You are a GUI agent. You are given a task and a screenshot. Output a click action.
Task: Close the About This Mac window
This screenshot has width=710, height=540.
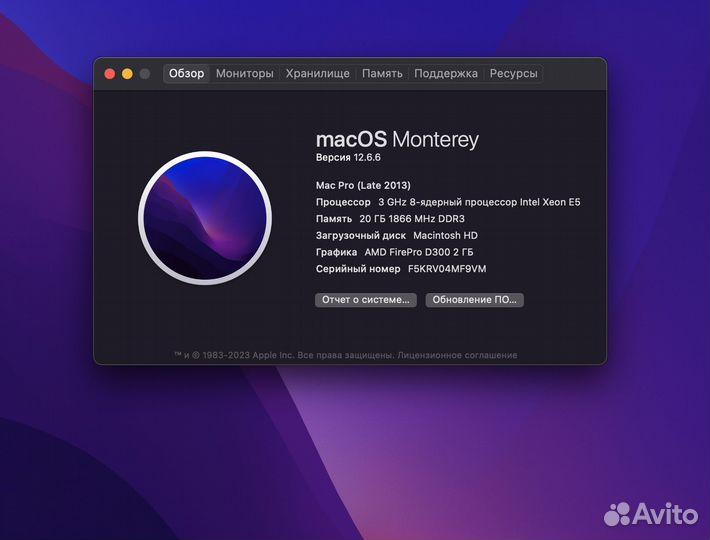[x=110, y=74]
